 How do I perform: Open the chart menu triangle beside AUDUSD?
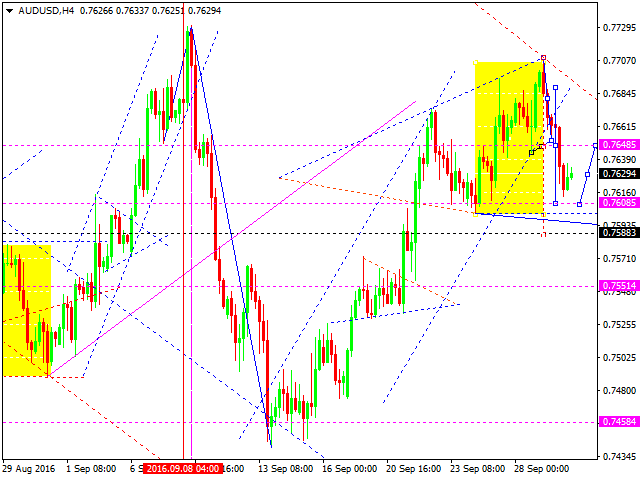pyautogui.click(x=9, y=11)
